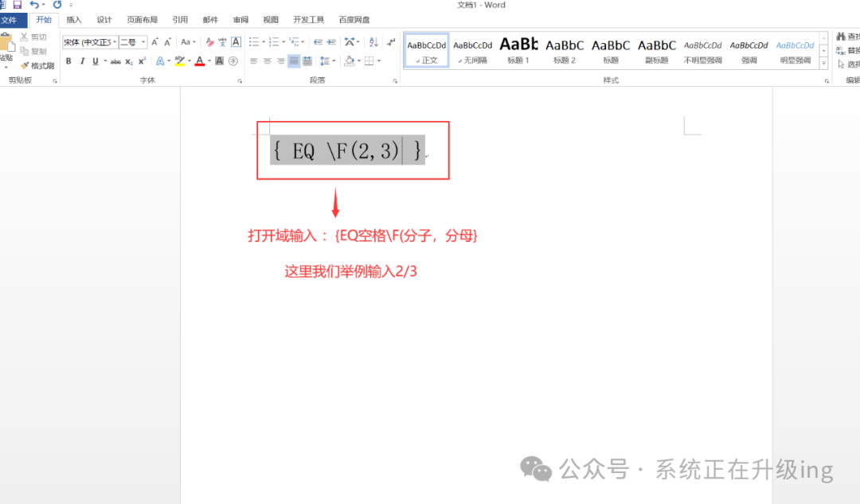
Task: Click the Asian Layout (A with arrows) icon
Action: pos(350,41)
